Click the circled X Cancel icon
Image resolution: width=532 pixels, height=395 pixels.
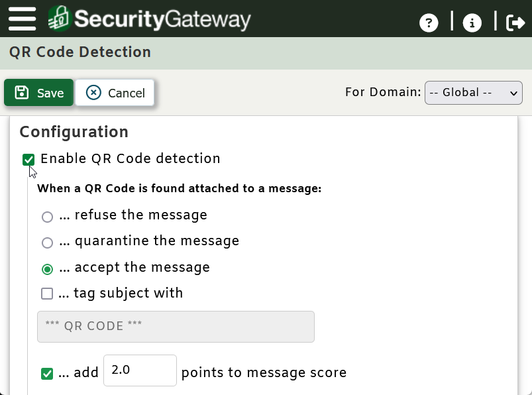click(93, 93)
